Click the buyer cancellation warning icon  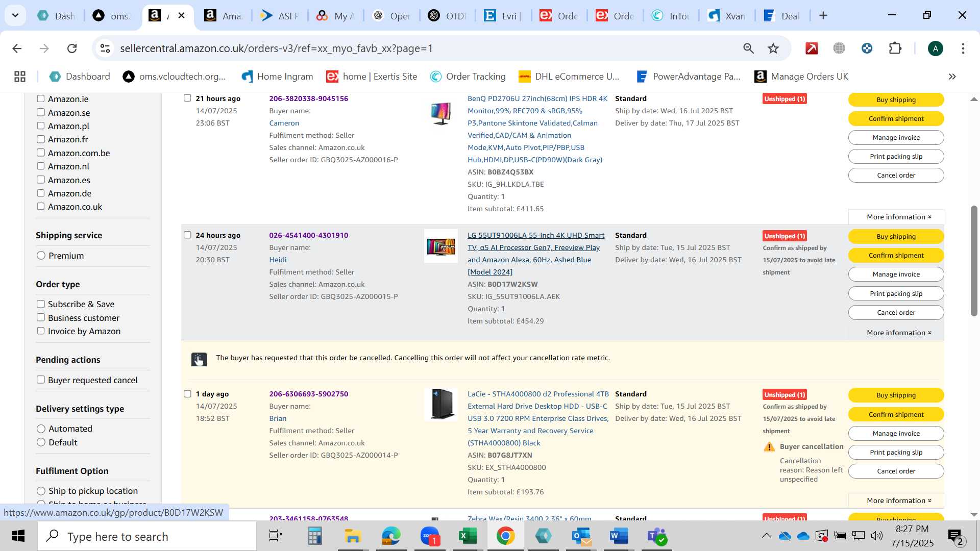tap(769, 447)
